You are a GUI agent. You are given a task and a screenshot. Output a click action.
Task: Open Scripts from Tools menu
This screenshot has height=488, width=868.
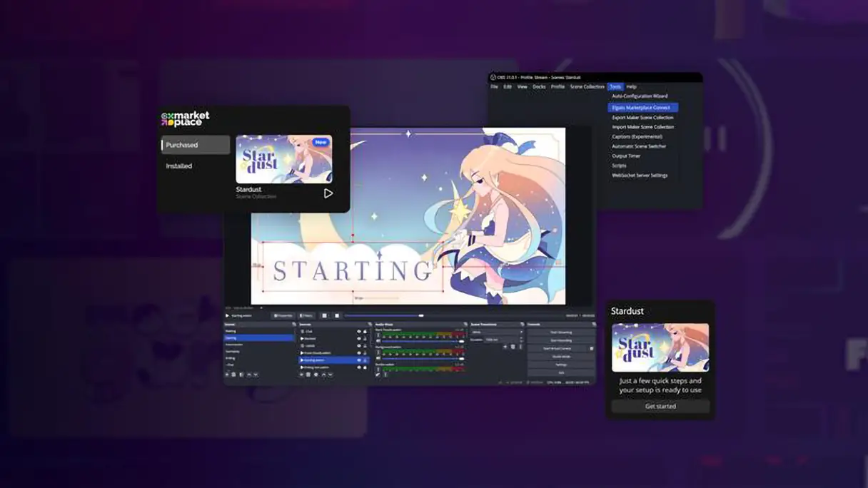click(x=619, y=166)
